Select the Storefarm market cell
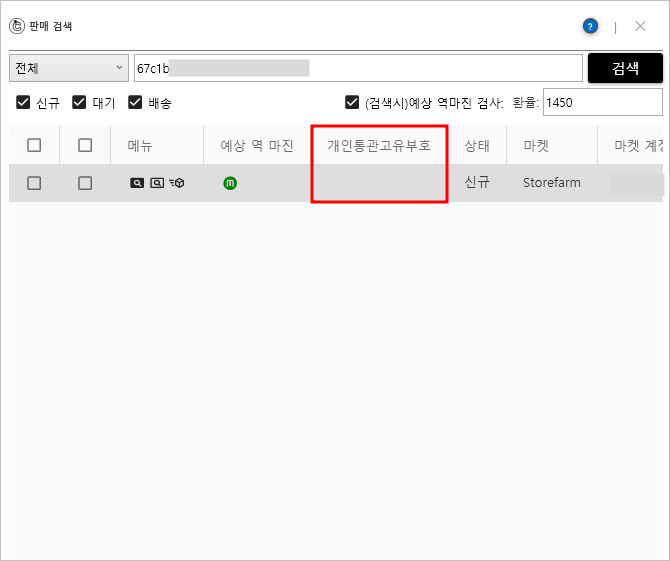670x561 pixels. click(x=552, y=183)
